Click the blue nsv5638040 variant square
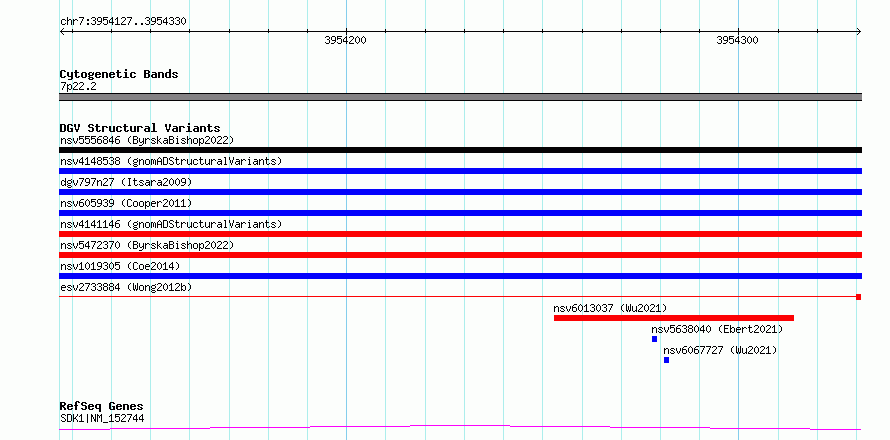This screenshot has width=890, height=440. coord(654,339)
